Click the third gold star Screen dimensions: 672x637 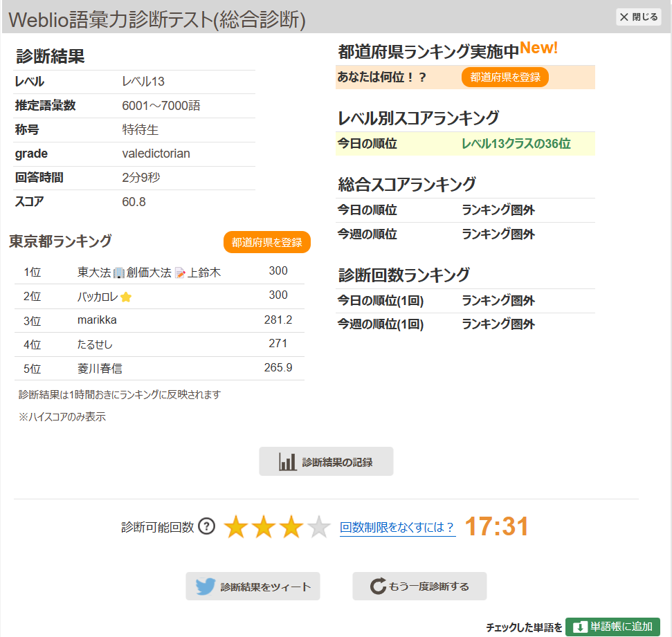coord(291,526)
